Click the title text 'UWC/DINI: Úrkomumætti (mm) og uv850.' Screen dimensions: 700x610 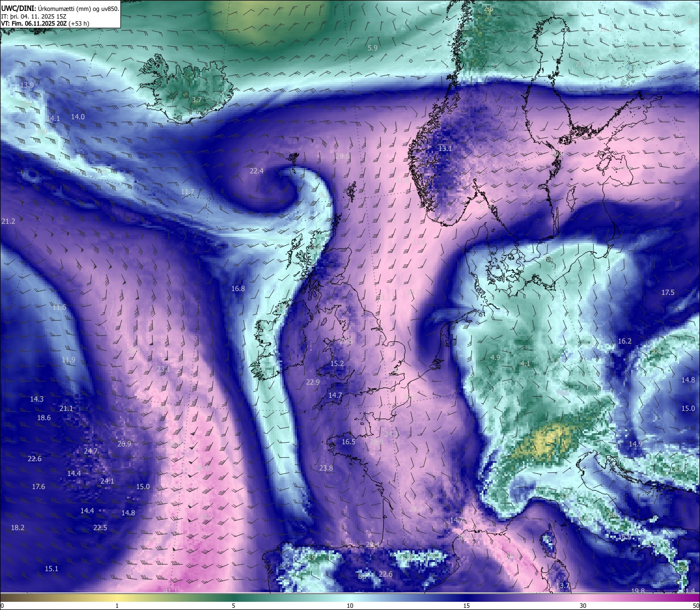tap(60, 8)
